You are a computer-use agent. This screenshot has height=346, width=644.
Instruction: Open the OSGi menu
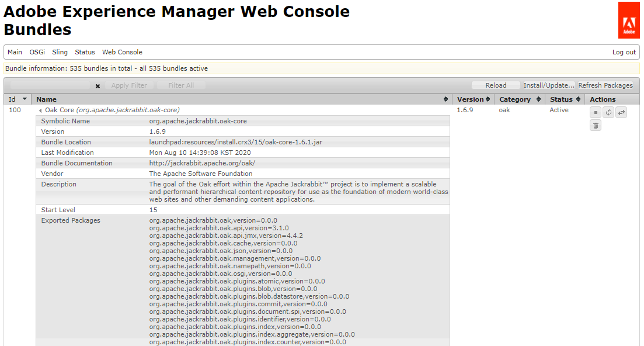pyautogui.click(x=37, y=52)
